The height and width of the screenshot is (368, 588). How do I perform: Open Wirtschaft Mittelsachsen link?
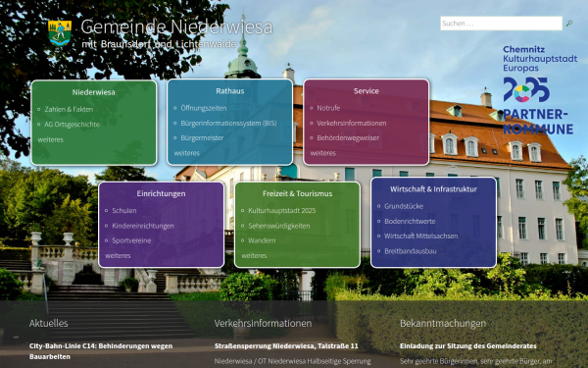pyautogui.click(x=421, y=236)
